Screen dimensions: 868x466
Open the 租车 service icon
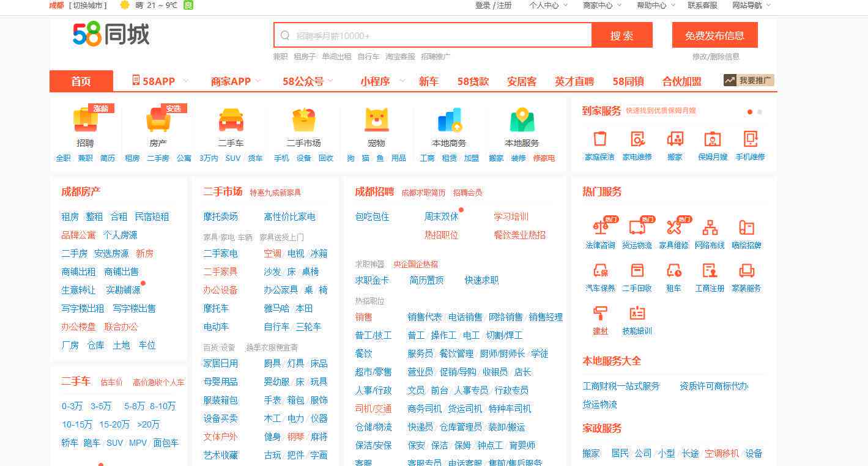tap(673, 270)
